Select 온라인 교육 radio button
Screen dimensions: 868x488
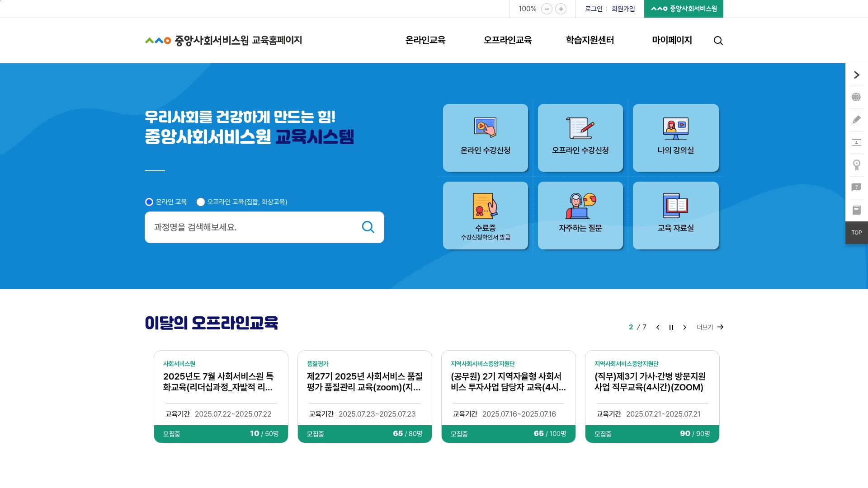149,202
